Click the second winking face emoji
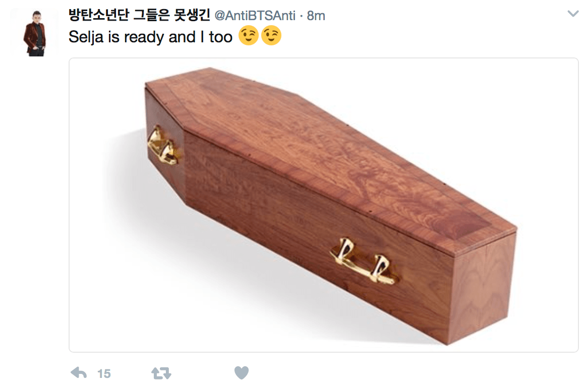The height and width of the screenshot is (390, 588). pyautogui.click(x=271, y=36)
